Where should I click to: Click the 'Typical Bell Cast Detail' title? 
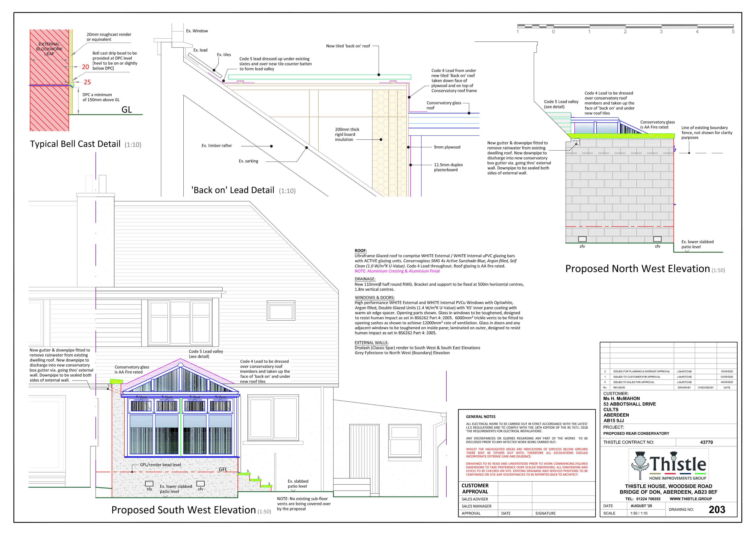point(75,144)
